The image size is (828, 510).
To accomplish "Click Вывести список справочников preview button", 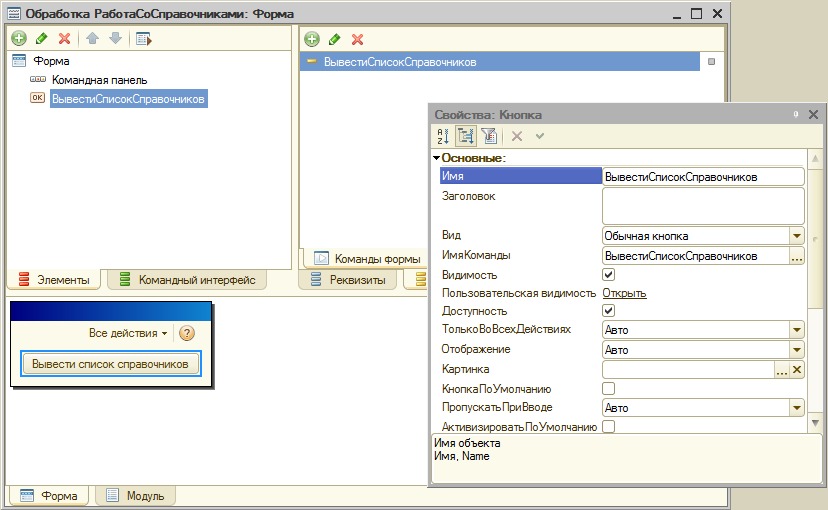I will click(110, 364).
